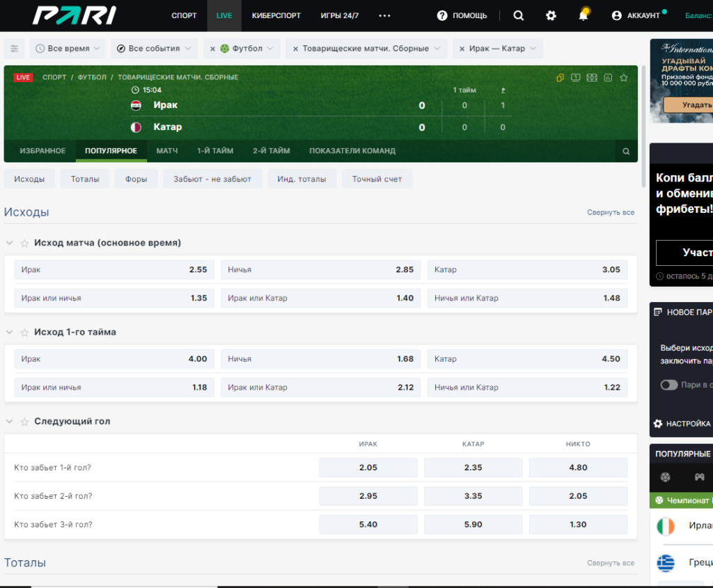The width and height of the screenshot is (713, 588).
Task: Collapse the Следующий гол section
Action: (x=10, y=422)
